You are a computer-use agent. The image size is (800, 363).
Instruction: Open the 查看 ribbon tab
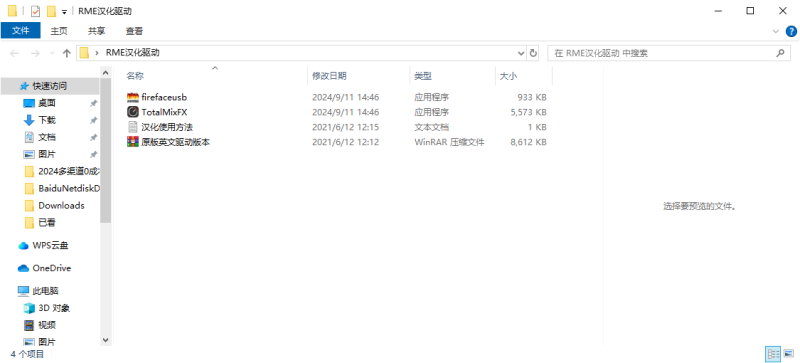pos(134,31)
